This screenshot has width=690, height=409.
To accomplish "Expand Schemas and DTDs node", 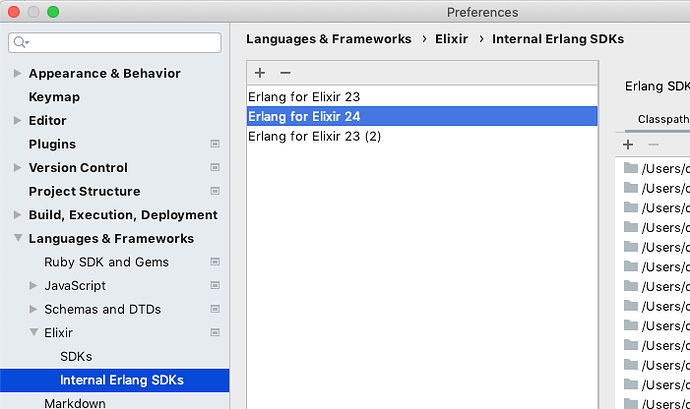I will (x=33, y=309).
